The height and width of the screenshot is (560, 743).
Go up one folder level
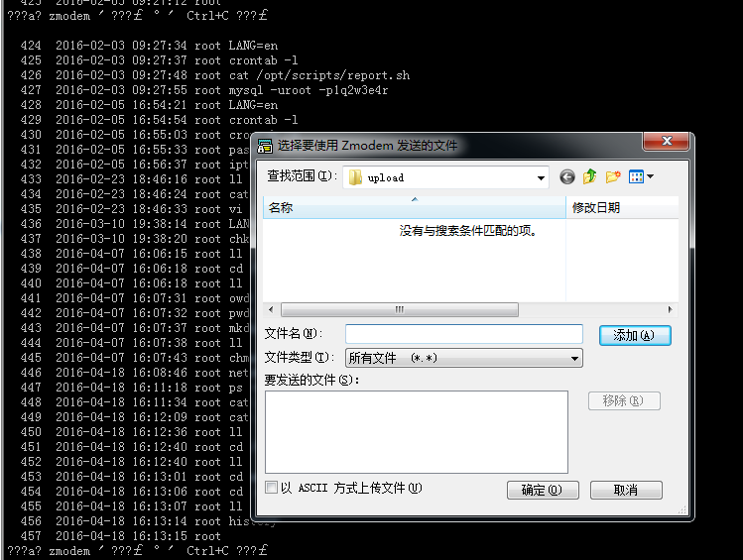point(590,177)
